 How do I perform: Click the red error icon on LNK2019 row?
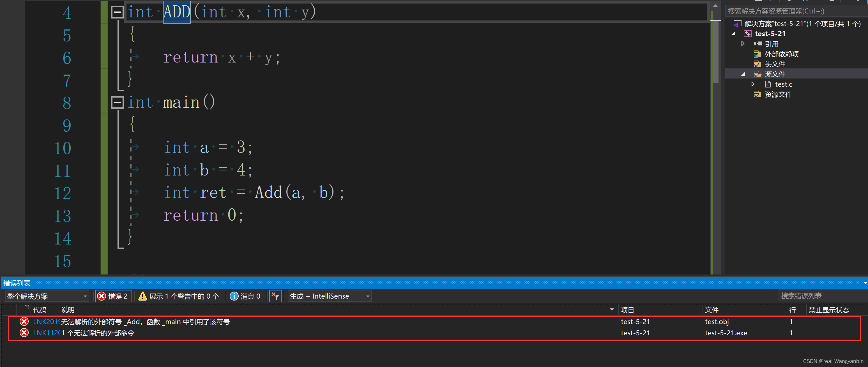point(24,322)
